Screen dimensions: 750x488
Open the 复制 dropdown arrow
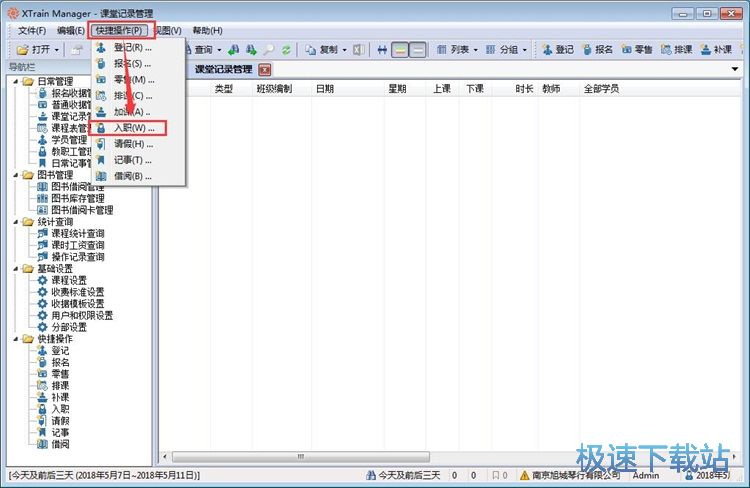(344, 50)
